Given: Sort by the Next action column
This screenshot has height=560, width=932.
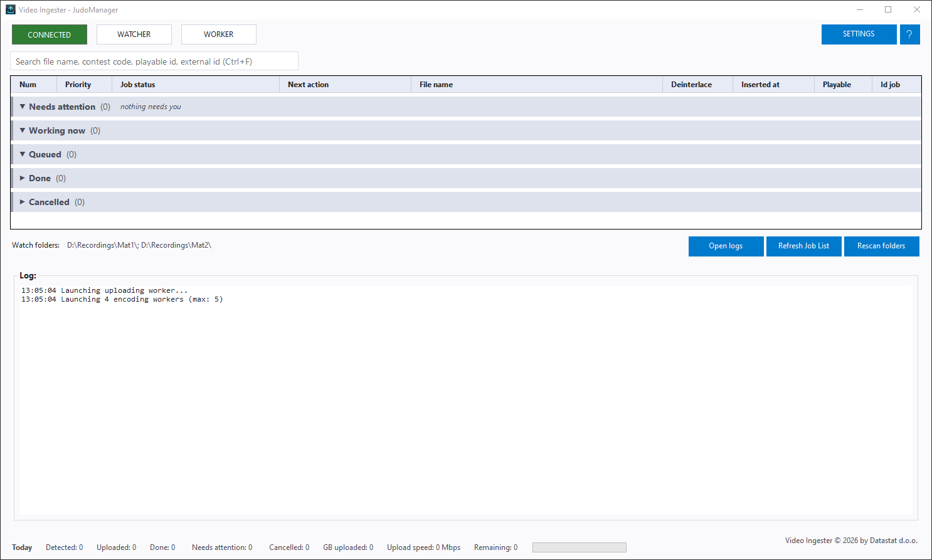Looking at the screenshot, I should click(346, 85).
